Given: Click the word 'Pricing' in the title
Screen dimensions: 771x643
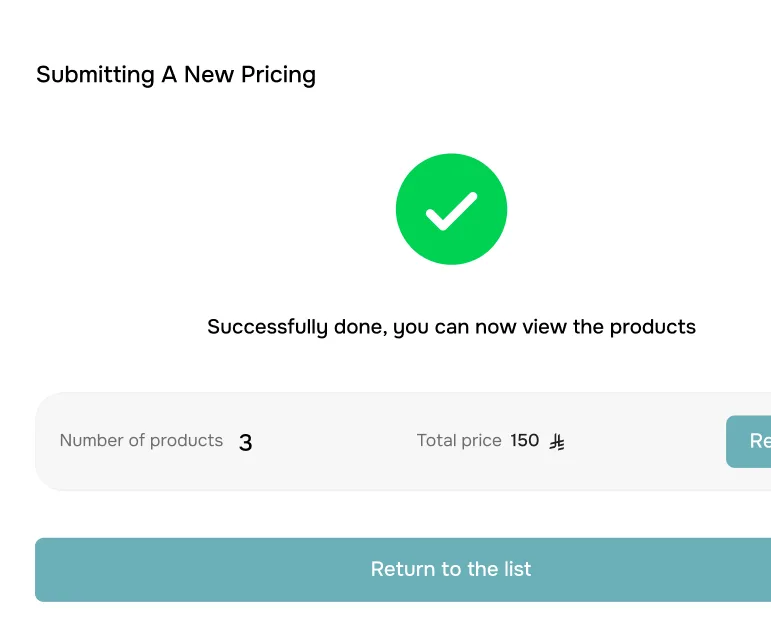Looking at the screenshot, I should coord(278,75).
